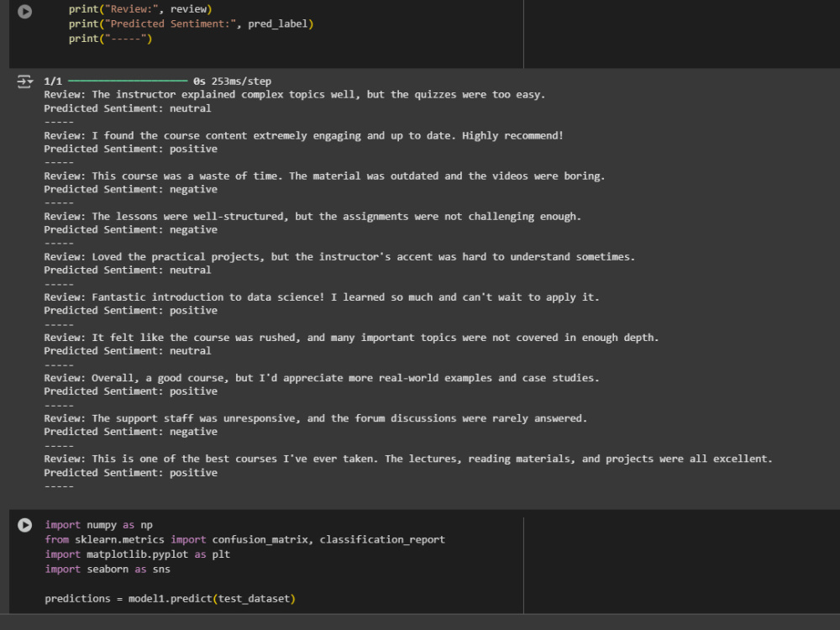Place cursor in 'import numpy as np' line
Image resolution: width=840 pixels, height=630 pixels.
pyautogui.click(x=98, y=525)
